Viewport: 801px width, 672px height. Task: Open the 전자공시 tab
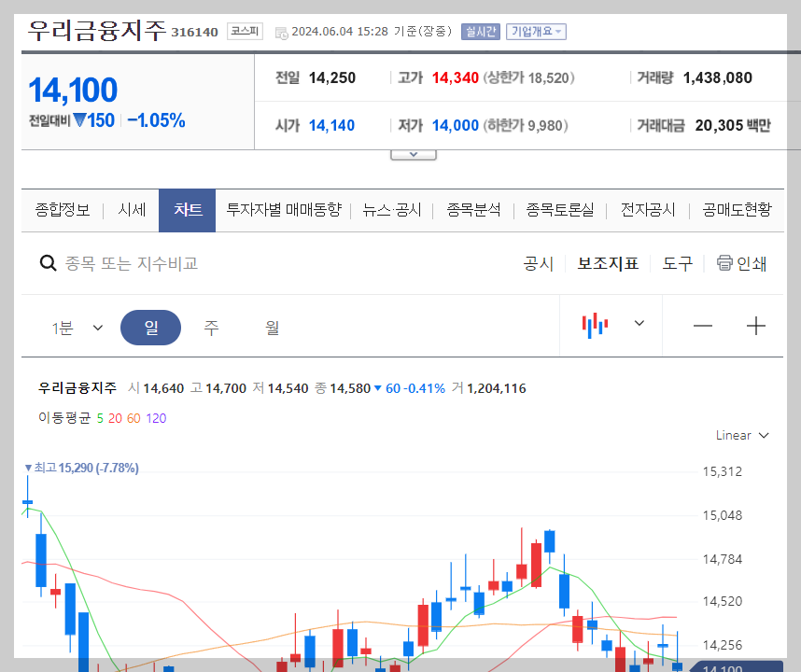tap(648, 210)
